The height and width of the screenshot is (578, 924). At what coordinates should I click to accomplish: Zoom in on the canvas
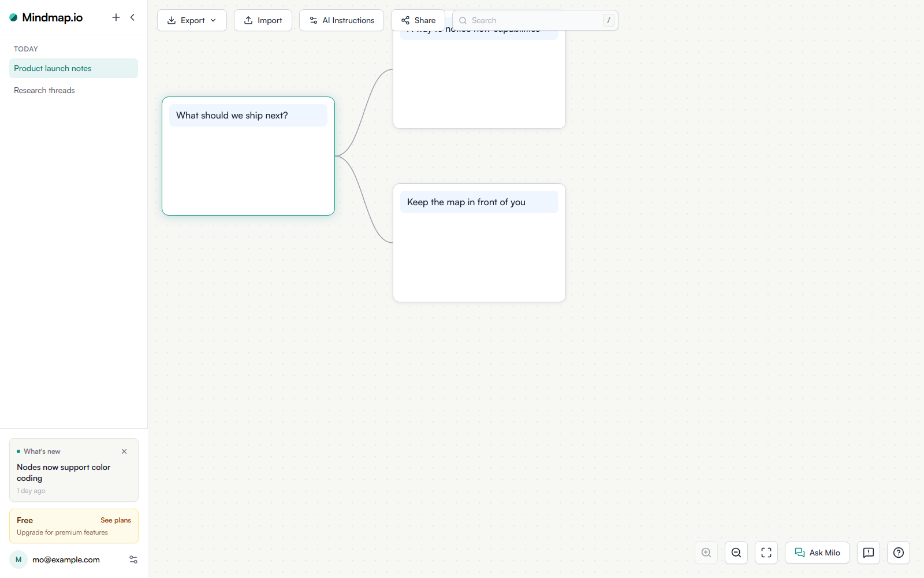(x=706, y=553)
